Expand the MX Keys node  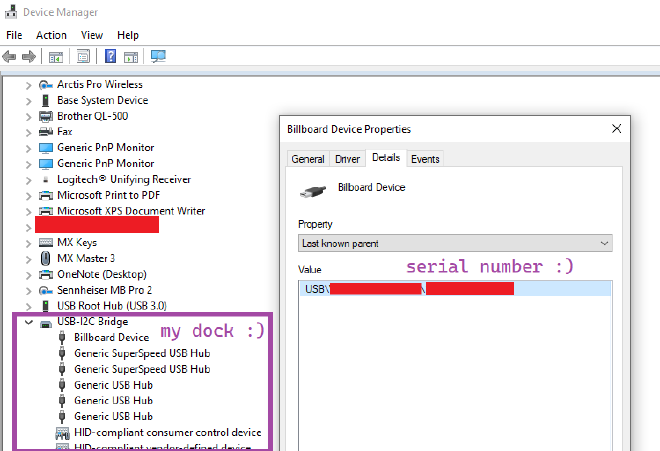28,243
